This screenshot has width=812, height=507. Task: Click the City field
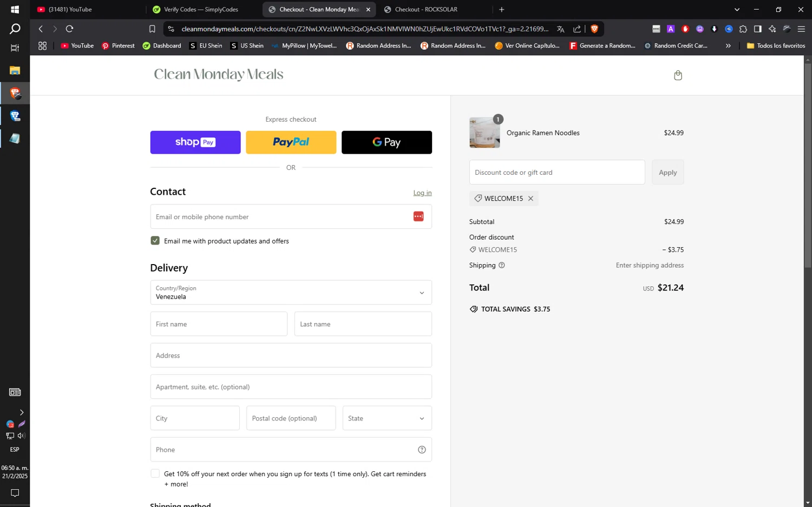(195, 418)
